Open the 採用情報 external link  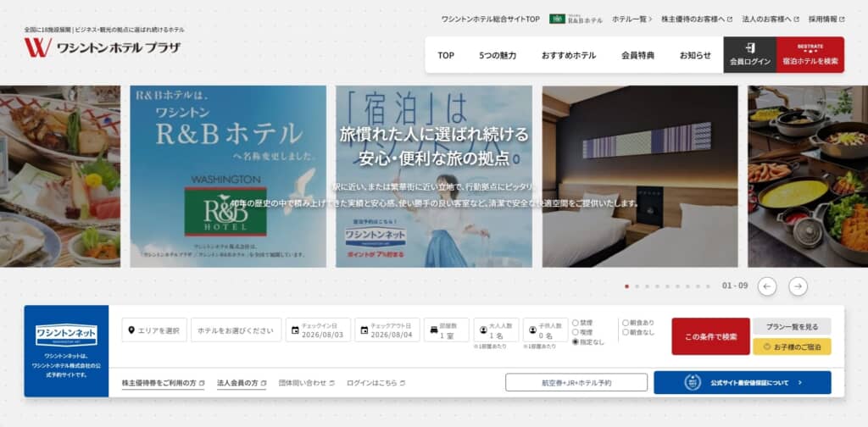click(x=826, y=19)
